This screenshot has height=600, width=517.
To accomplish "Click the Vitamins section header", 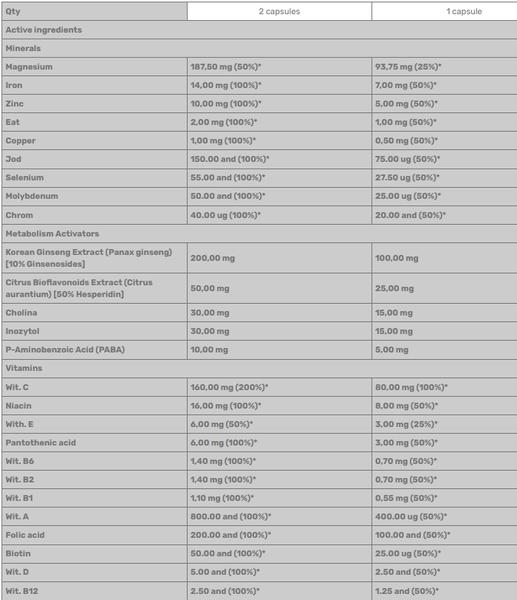I will (x=259, y=368).
